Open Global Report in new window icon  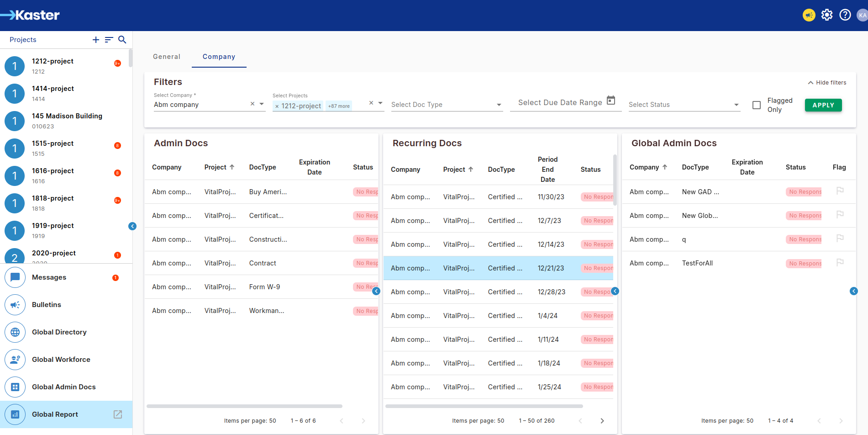(x=118, y=414)
